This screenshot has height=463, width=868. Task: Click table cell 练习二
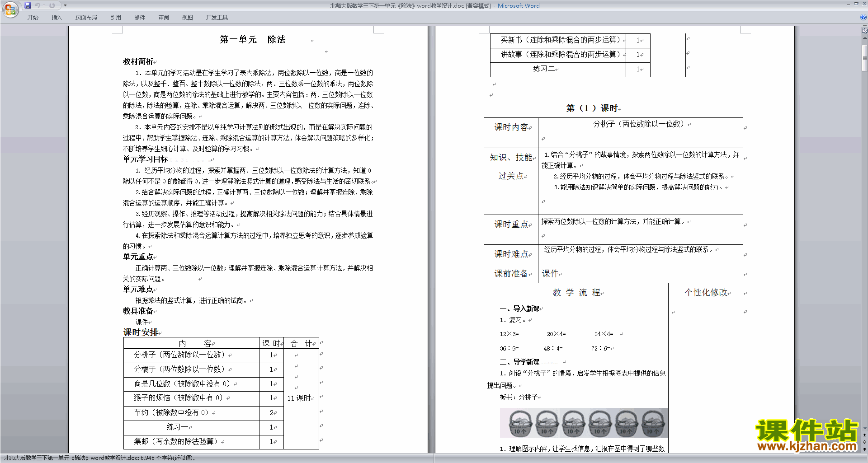coord(558,69)
